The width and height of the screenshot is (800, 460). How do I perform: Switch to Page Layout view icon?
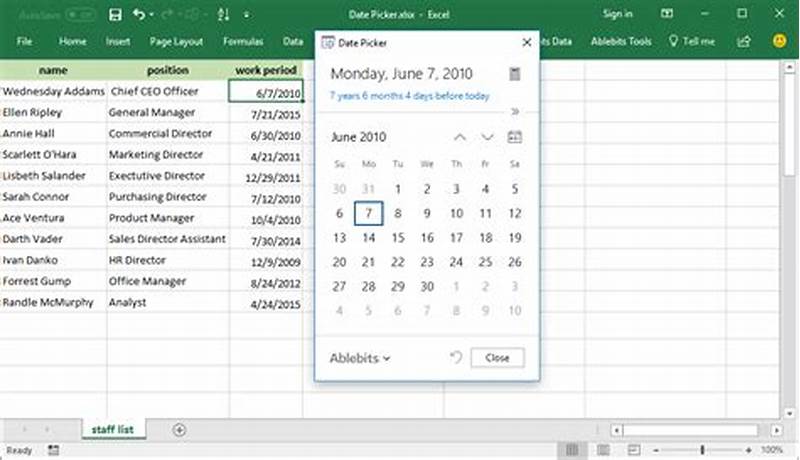[x=603, y=450]
